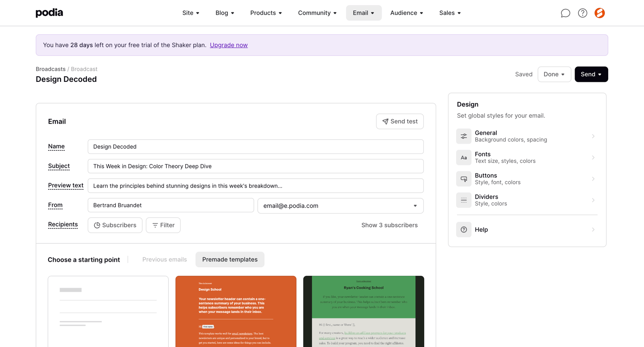Click the Name field label
This screenshot has width=644, height=347.
point(56,147)
